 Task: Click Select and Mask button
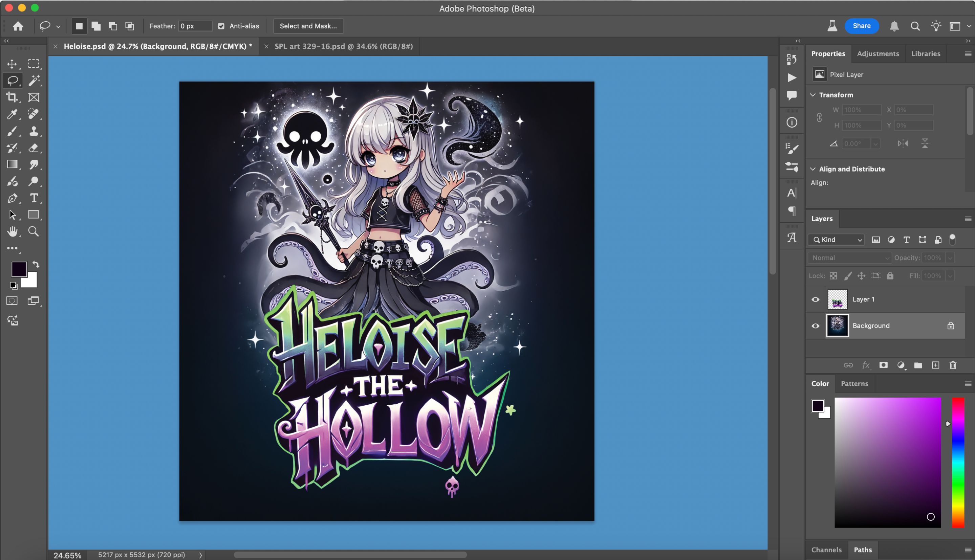click(308, 26)
